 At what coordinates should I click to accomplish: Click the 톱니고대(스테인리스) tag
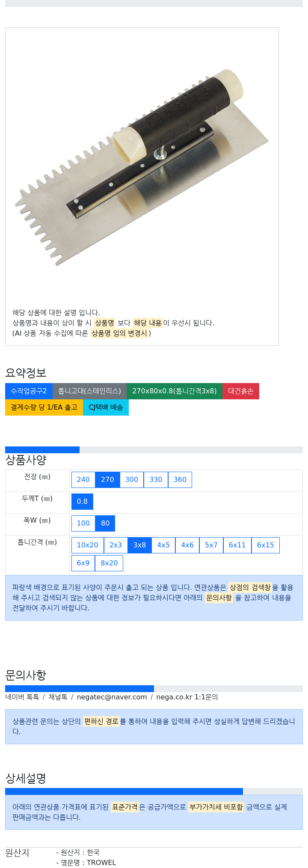point(90,391)
